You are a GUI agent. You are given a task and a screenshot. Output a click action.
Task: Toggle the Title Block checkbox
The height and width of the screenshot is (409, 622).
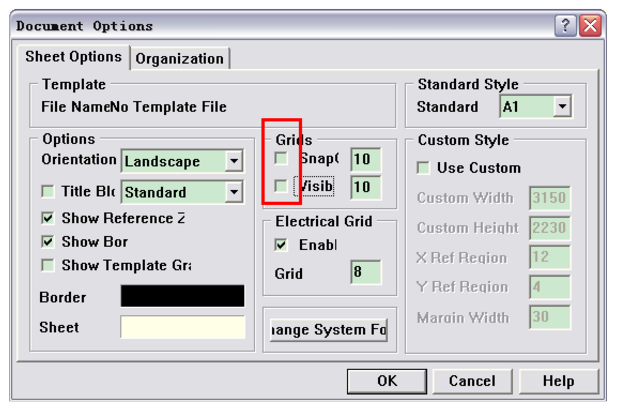[48, 192]
